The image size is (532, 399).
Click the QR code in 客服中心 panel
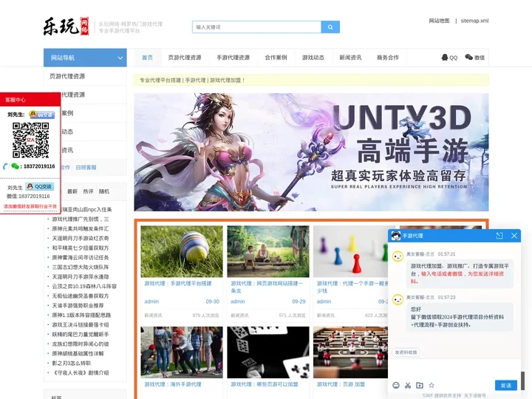click(x=30, y=140)
